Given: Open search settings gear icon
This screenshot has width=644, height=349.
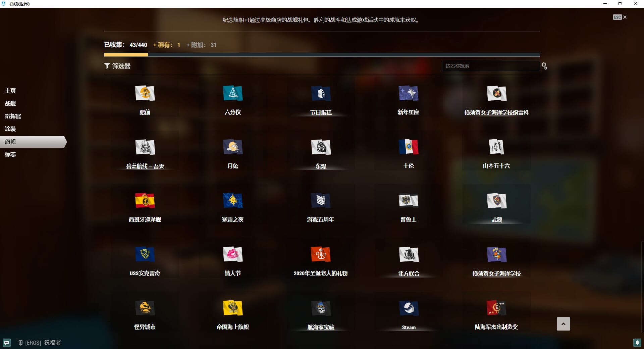Looking at the screenshot, I should click(544, 66).
